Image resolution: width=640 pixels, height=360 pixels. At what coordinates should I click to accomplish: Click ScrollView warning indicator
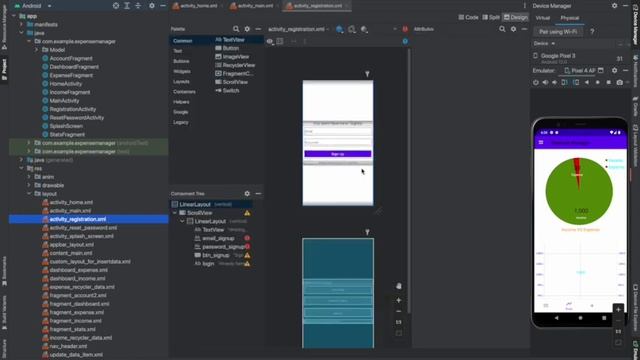(x=247, y=213)
